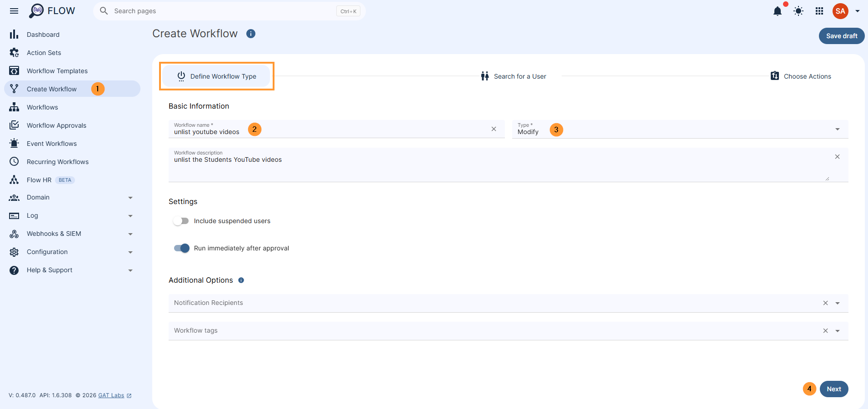Open the hamburger navigation menu
The width and height of the screenshot is (868, 409).
point(14,11)
